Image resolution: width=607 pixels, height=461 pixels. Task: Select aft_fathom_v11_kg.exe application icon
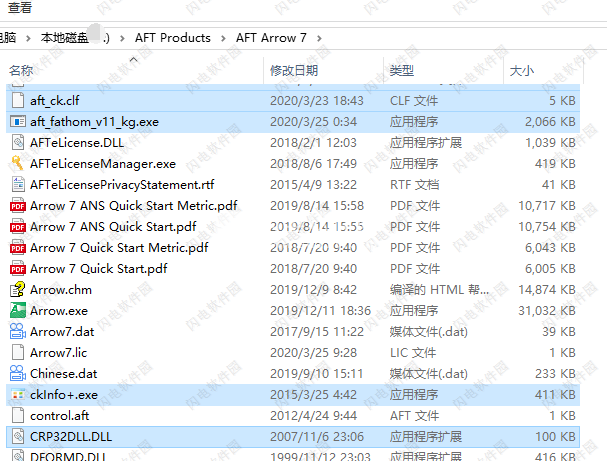[x=18, y=122]
